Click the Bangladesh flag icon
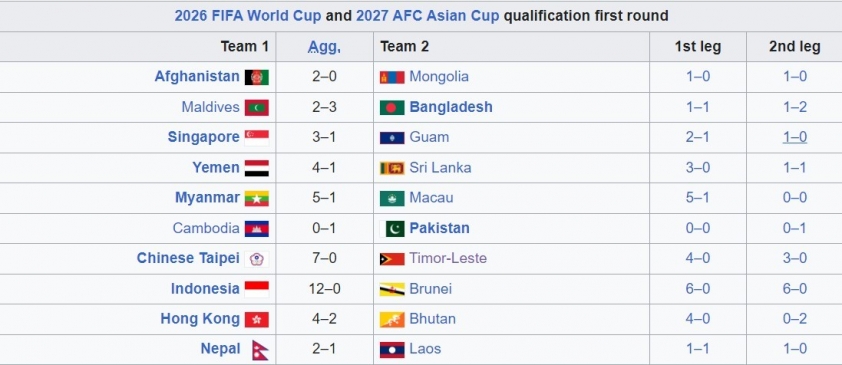Screen dimensions: 842x365 392,107
